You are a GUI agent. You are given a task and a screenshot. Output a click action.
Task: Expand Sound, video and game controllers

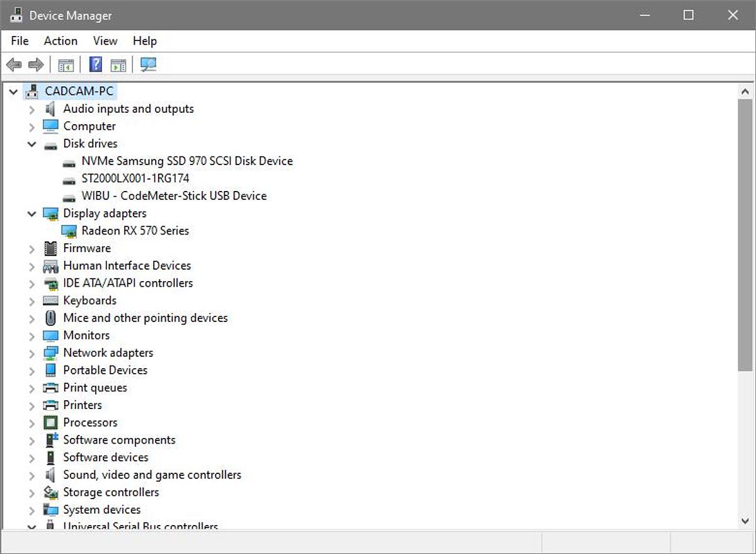pyautogui.click(x=31, y=475)
